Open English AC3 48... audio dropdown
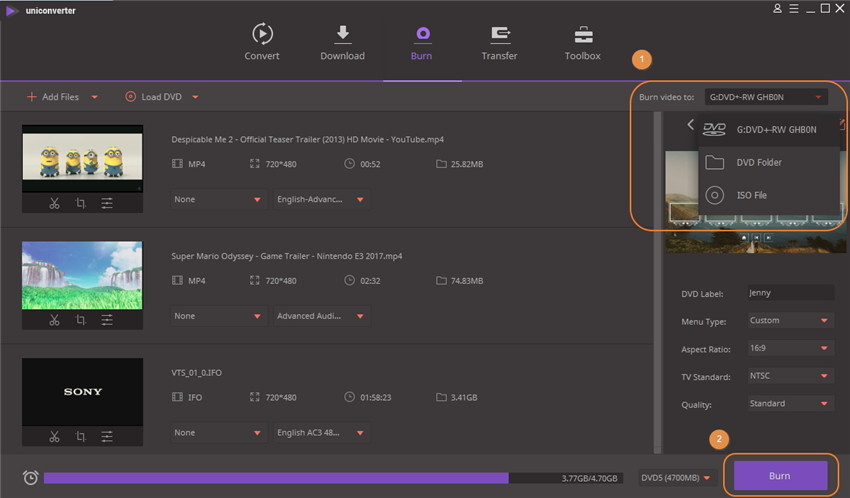850x498 pixels. [321, 432]
